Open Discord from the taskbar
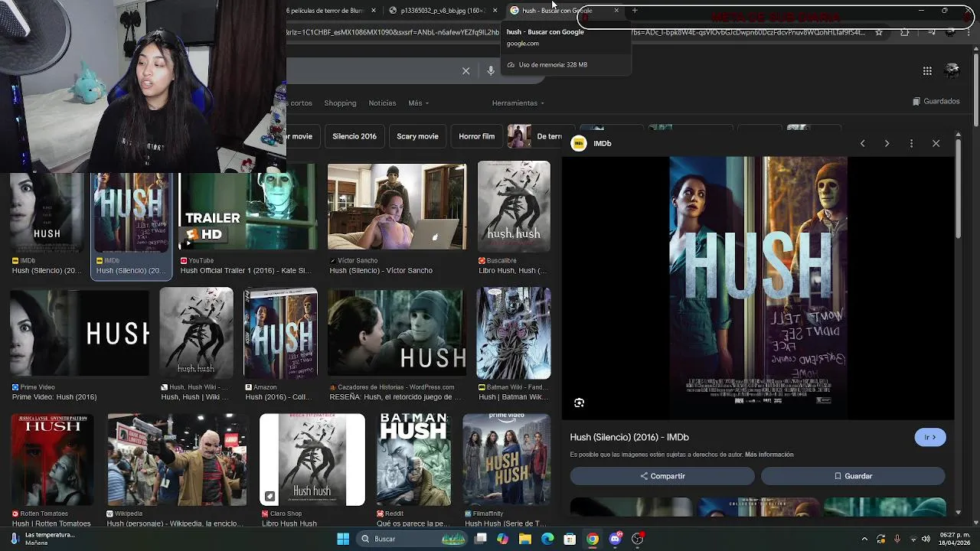The width and height of the screenshot is (980, 551). 615,539
